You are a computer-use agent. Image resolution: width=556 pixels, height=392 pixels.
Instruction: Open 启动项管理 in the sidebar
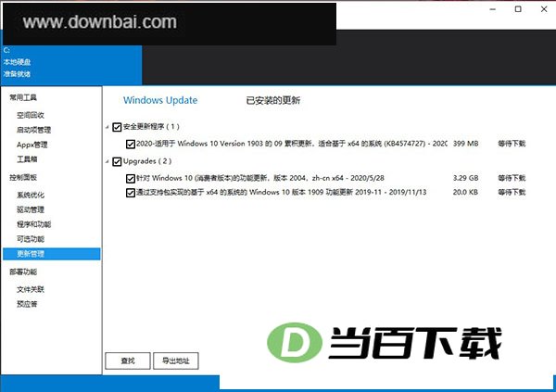[33, 130]
